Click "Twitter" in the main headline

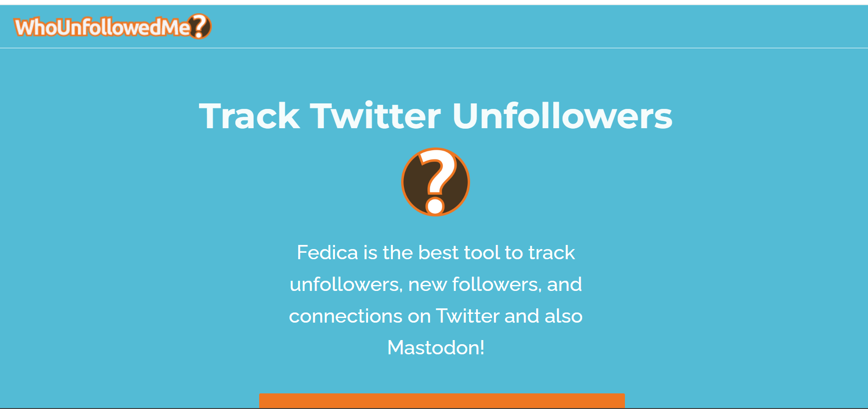(375, 116)
